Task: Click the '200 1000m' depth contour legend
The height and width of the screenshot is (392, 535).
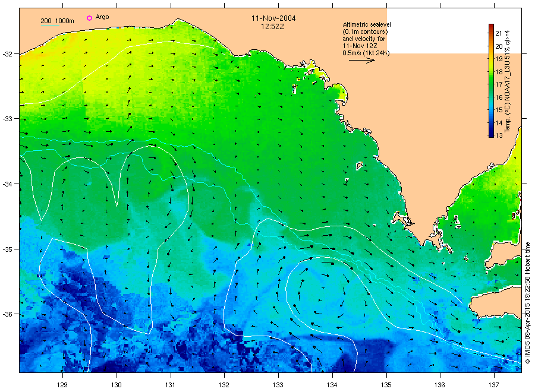Action: point(57,21)
